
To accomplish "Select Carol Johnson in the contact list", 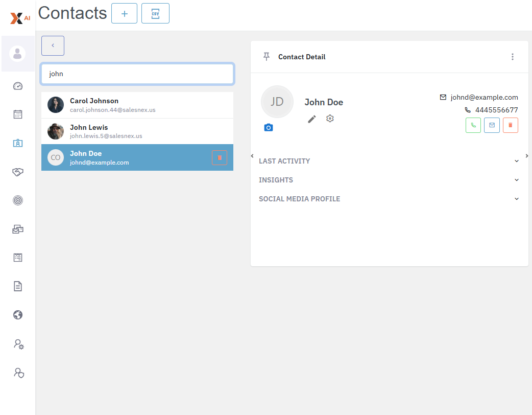I will click(x=137, y=105).
